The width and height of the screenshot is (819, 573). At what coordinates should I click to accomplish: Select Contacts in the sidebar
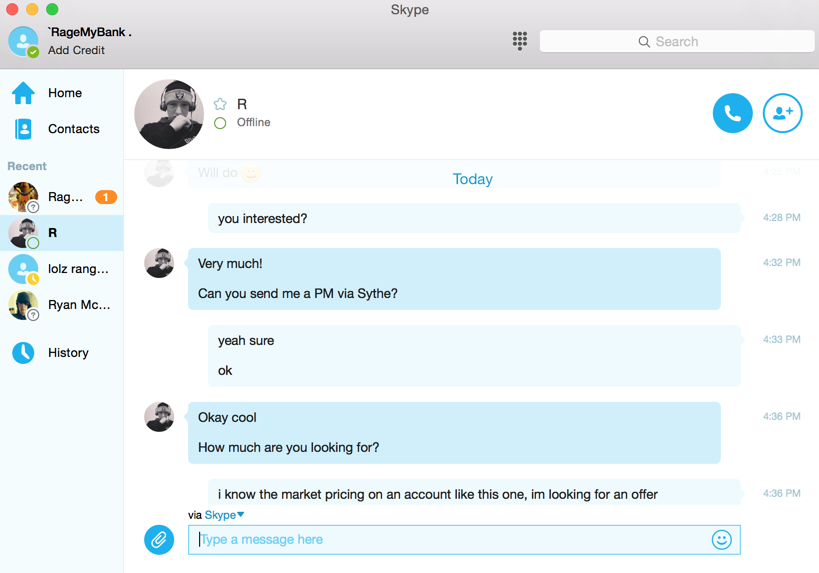point(74,129)
